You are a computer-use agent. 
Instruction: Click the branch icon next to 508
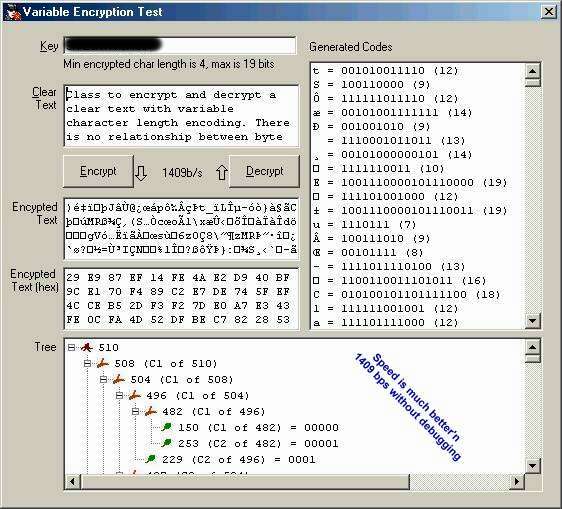[103, 363]
